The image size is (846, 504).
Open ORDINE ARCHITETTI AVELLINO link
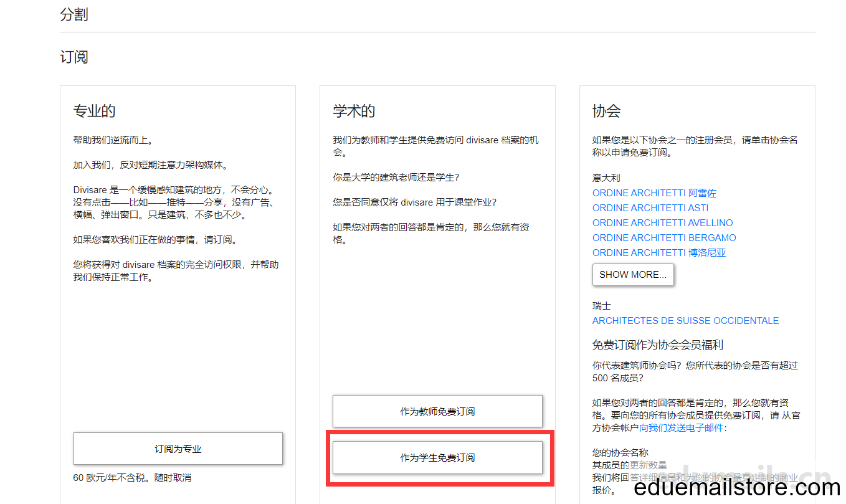(x=662, y=223)
